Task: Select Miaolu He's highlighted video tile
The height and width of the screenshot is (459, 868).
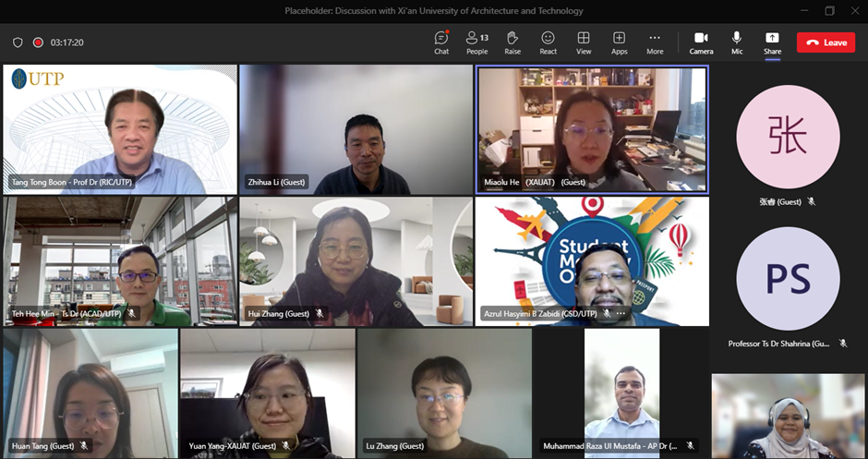Action: click(592, 129)
